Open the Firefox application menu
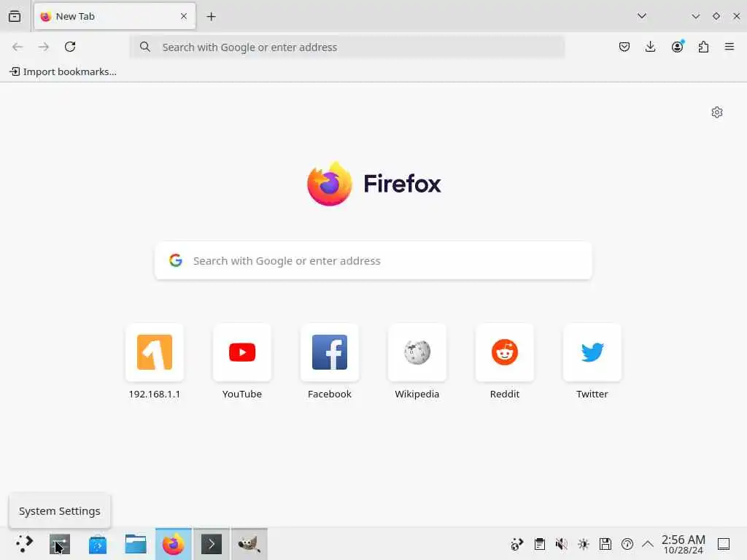This screenshot has width=747, height=560. pos(729,47)
